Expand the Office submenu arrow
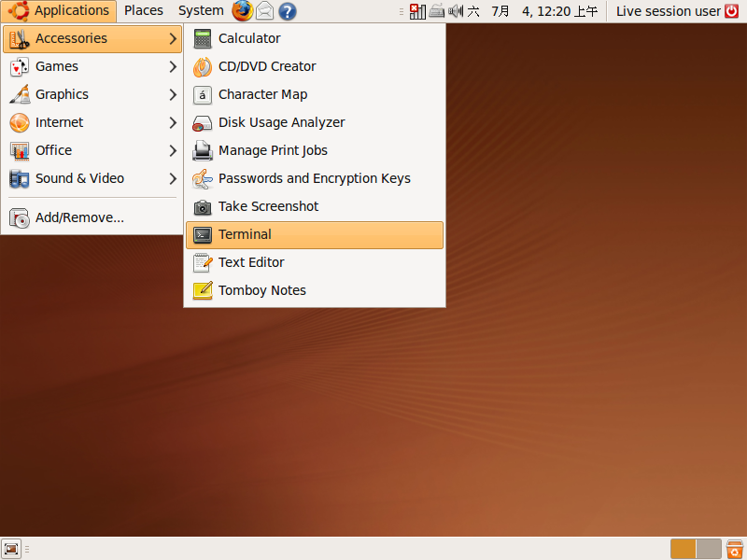Viewport: 747px width, 560px height. pos(173,150)
